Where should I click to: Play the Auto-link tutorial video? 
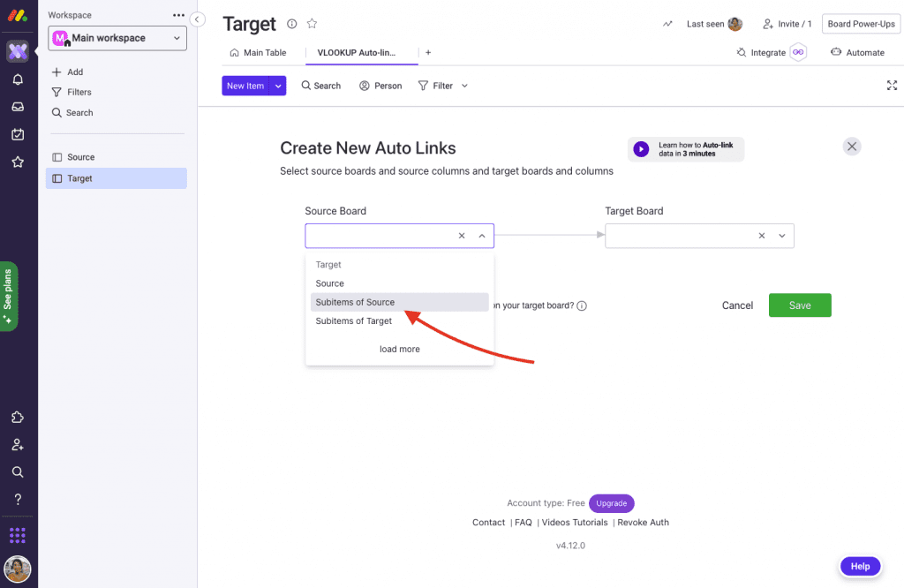[641, 149]
